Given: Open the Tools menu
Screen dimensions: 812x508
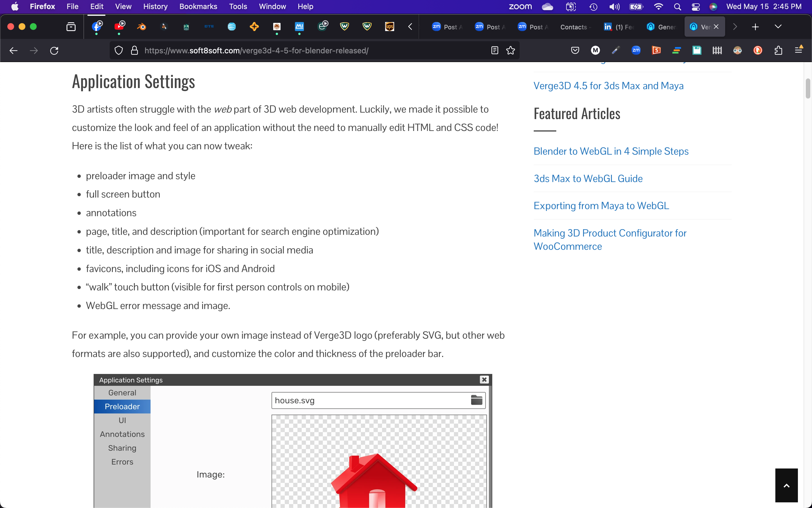Looking at the screenshot, I should coord(238,6).
